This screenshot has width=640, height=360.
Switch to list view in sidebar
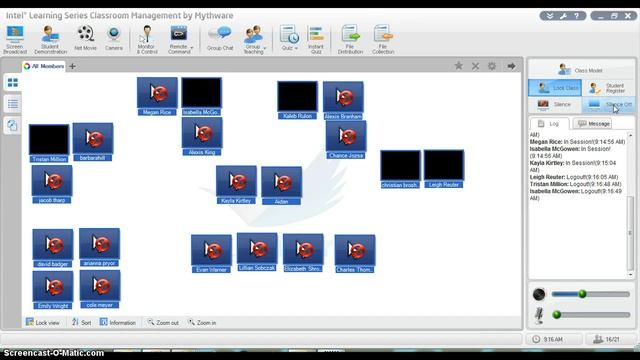click(x=13, y=104)
